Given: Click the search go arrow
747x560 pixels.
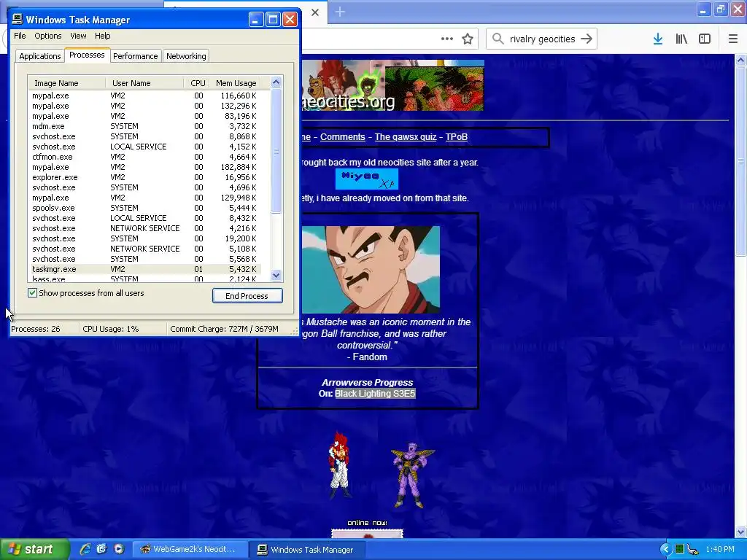Looking at the screenshot, I should tap(587, 39).
